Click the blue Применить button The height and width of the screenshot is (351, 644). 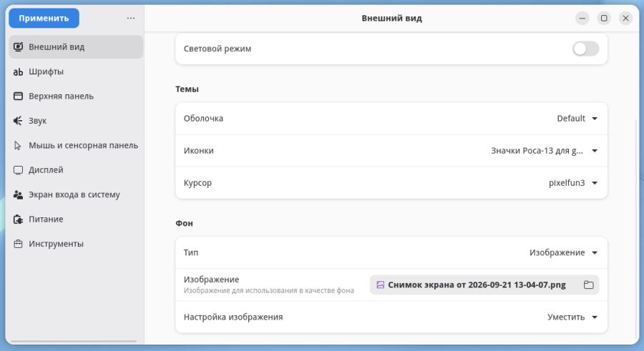[44, 19]
